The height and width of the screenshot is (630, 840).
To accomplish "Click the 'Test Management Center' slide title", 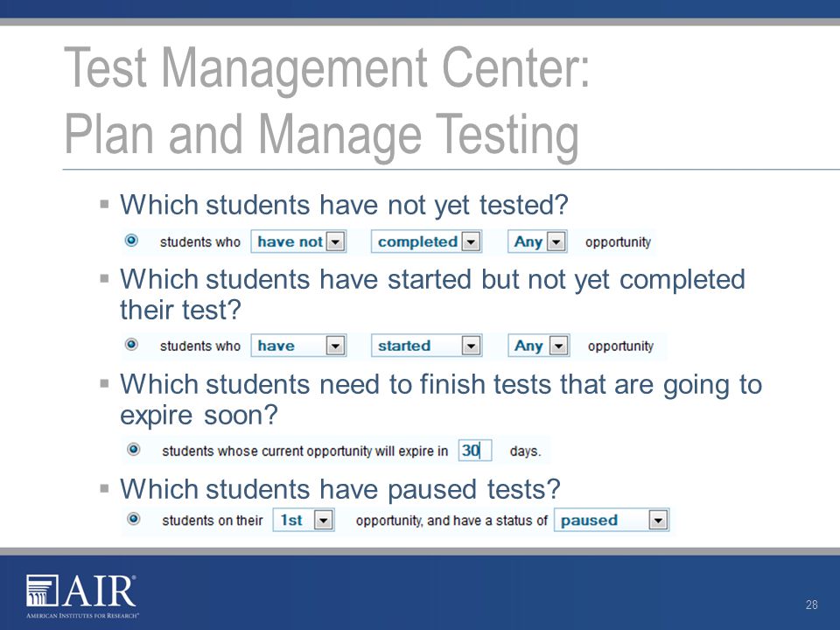I will coord(326,68).
